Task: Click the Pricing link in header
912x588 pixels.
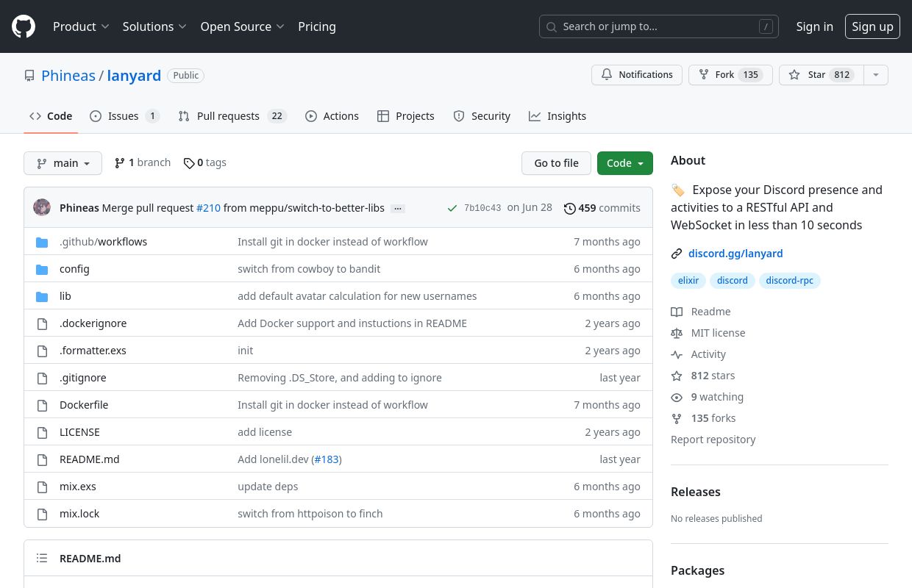Action: coord(317,26)
